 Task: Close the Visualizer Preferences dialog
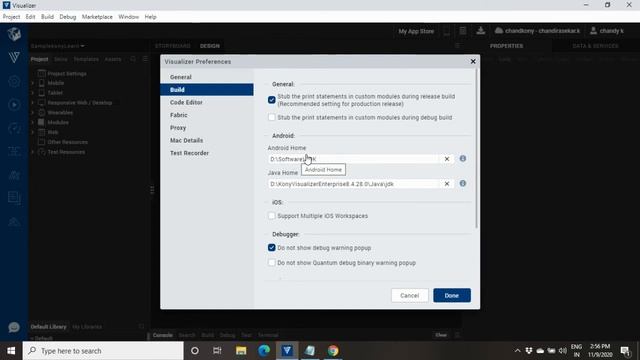pos(473,61)
